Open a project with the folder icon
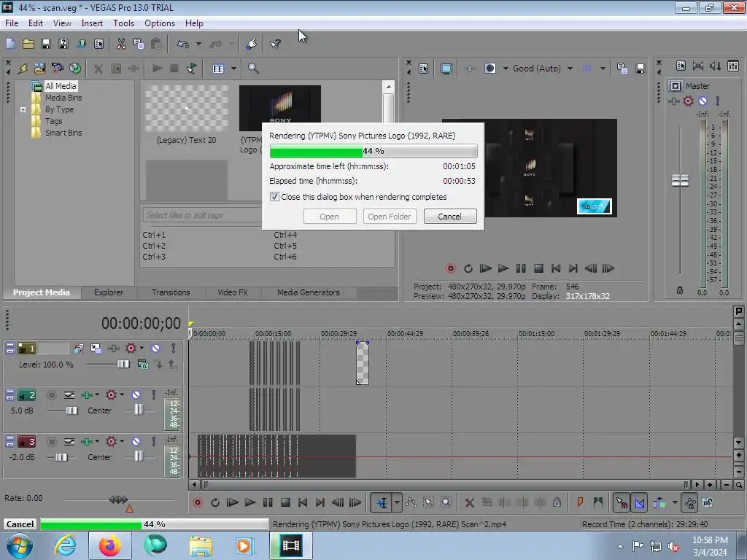Viewport: 747px width, 560px height. (x=28, y=44)
